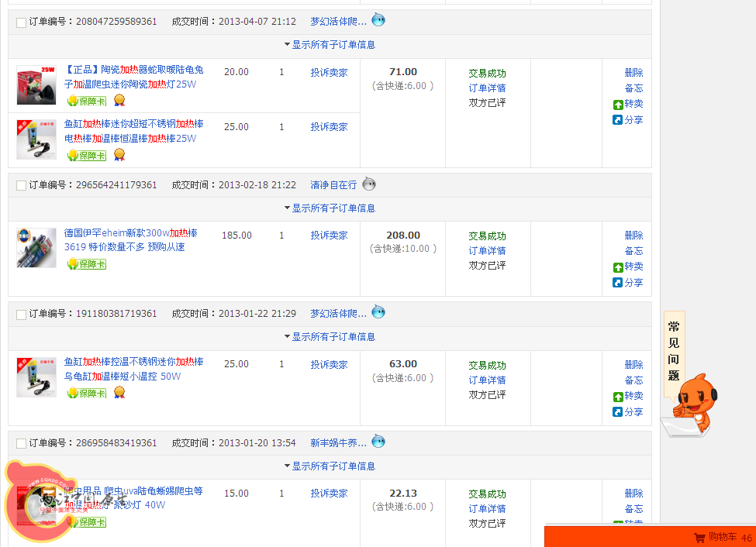The width and height of the screenshot is (756, 547).
Task: Open Wangwang chat with seller 梦幻活体爬...
Action: (378, 20)
